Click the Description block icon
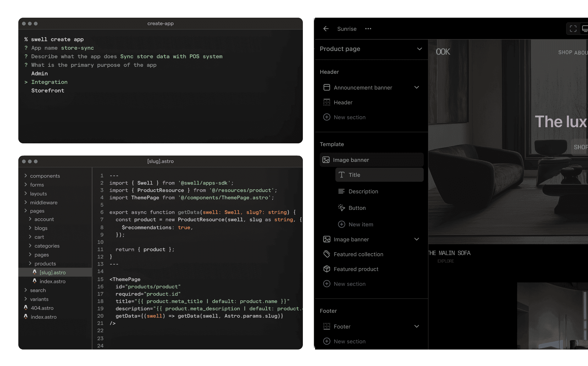The width and height of the screenshot is (588, 366). pyautogui.click(x=341, y=191)
